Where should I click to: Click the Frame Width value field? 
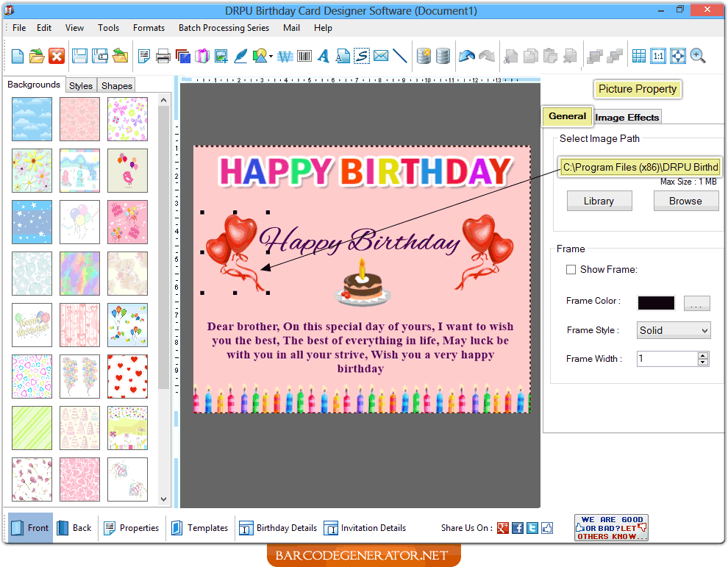pyautogui.click(x=667, y=358)
